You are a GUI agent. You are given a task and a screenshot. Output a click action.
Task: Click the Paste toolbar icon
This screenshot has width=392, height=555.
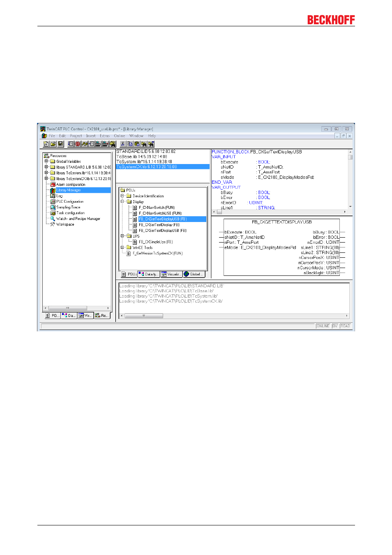pos(137,144)
